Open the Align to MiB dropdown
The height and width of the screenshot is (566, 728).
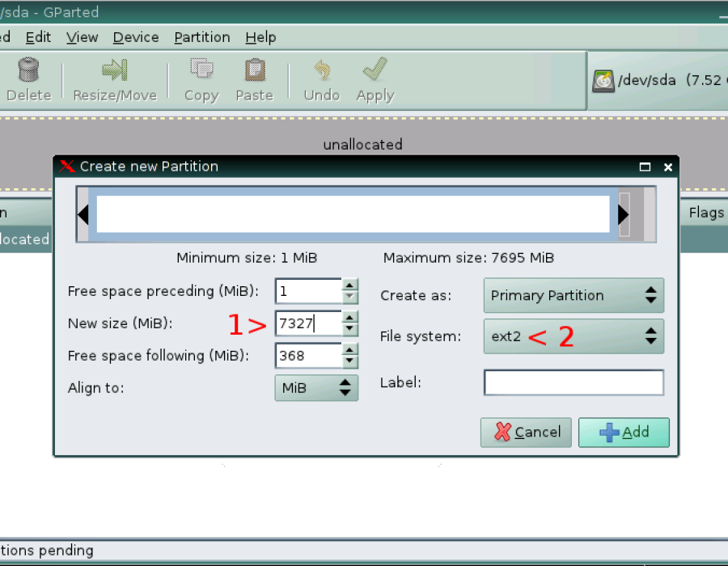[x=316, y=388]
